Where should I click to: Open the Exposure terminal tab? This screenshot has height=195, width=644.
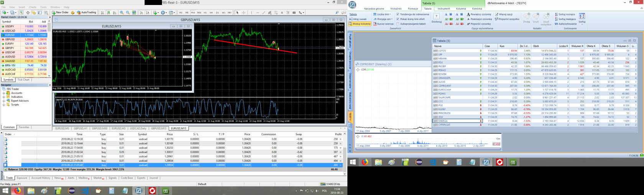22,178
